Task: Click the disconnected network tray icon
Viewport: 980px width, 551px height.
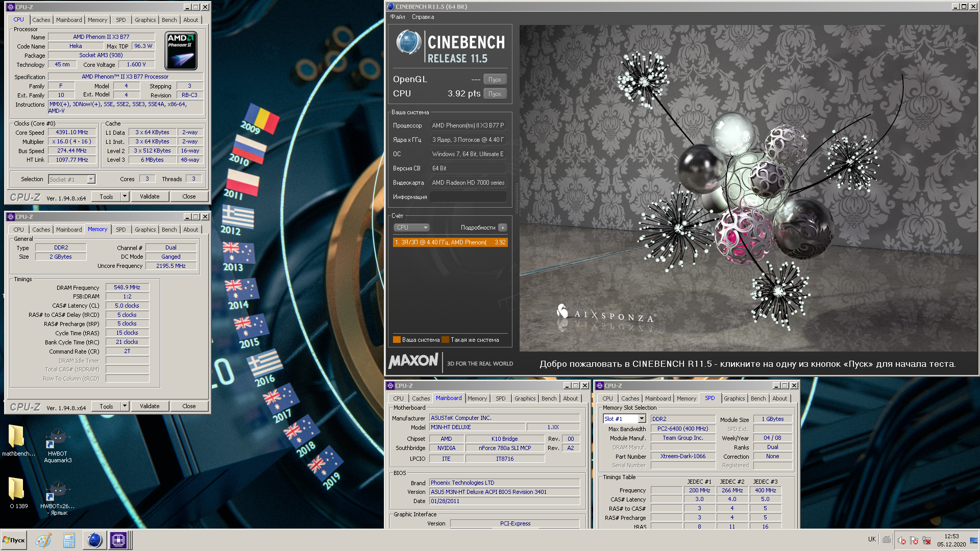Action: (x=926, y=541)
